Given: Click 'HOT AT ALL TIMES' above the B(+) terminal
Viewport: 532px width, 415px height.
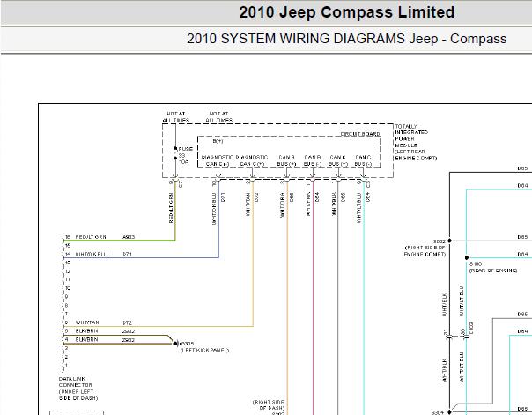Looking at the screenshot, I should tap(218, 117).
